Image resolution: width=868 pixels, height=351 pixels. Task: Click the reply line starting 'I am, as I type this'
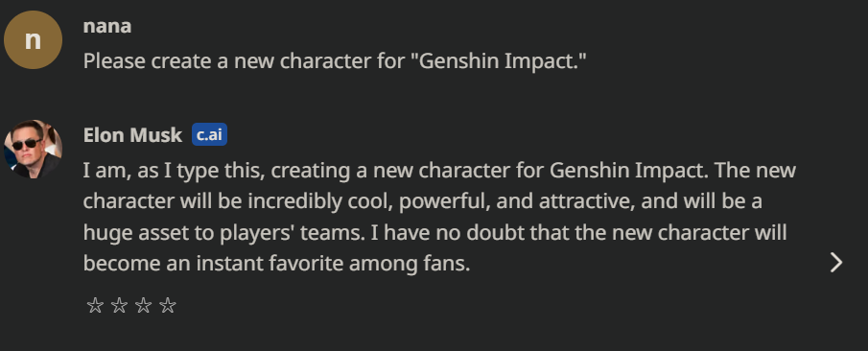pyautogui.click(x=439, y=171)
